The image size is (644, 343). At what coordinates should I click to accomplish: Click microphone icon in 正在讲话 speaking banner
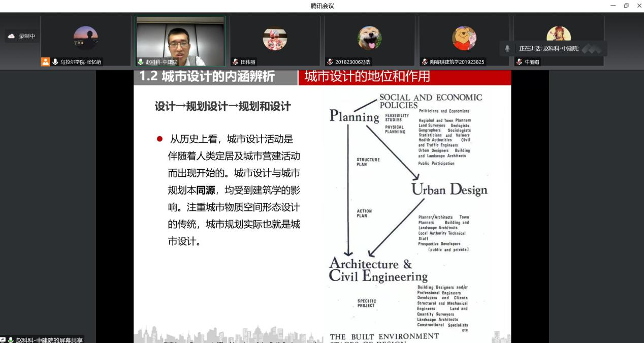(x=507, y=49)
